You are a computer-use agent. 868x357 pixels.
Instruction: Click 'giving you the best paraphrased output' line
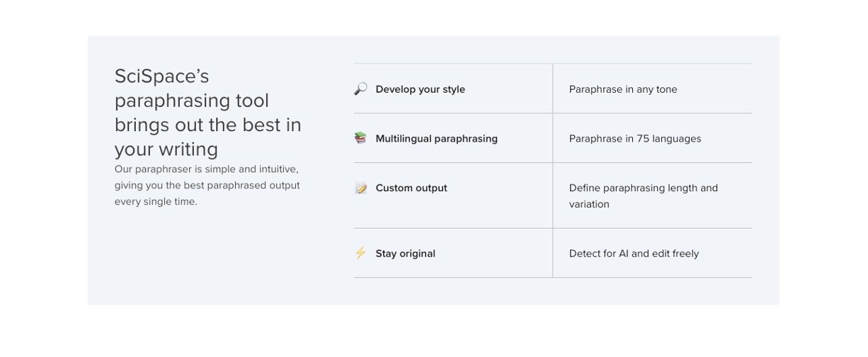(207, 186)
